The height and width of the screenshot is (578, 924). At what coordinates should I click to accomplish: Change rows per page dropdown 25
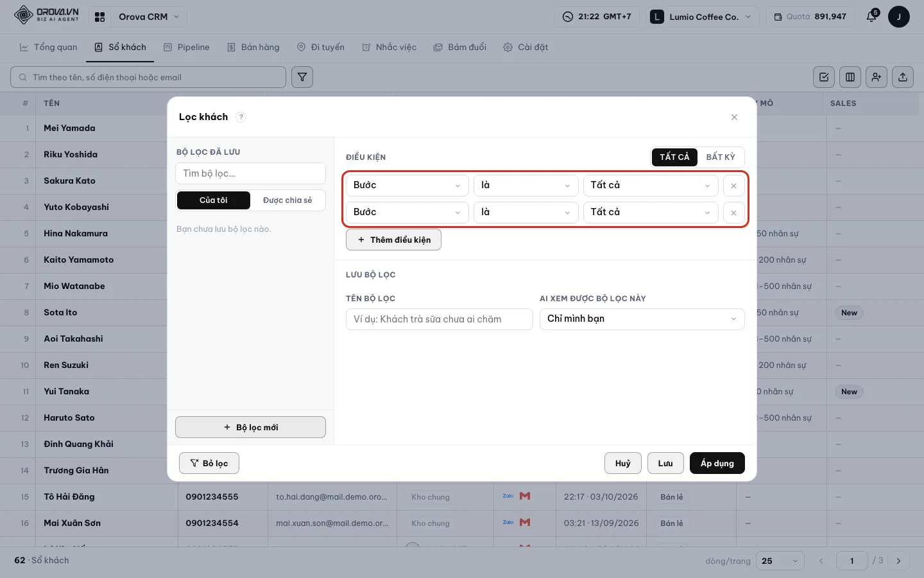click(x=780, y=561)
